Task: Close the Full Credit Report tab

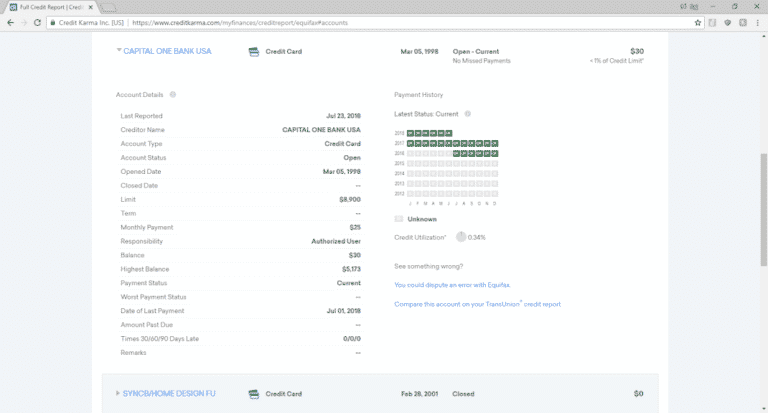Action: tap(91, 6)
